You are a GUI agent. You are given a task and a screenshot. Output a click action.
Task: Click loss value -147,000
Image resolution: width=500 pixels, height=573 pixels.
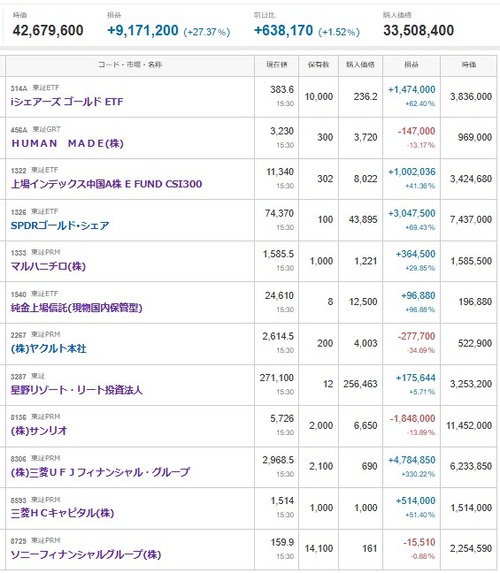pos(417,131)
